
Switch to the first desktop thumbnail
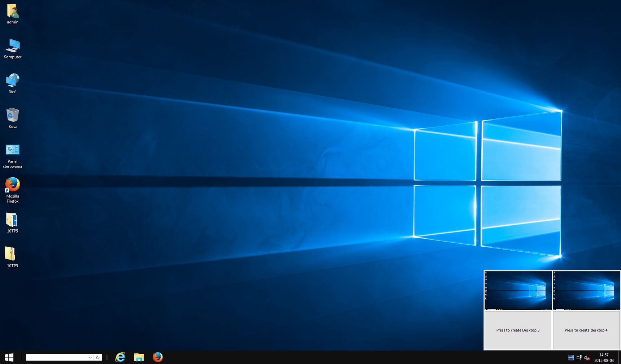point(518,290)
